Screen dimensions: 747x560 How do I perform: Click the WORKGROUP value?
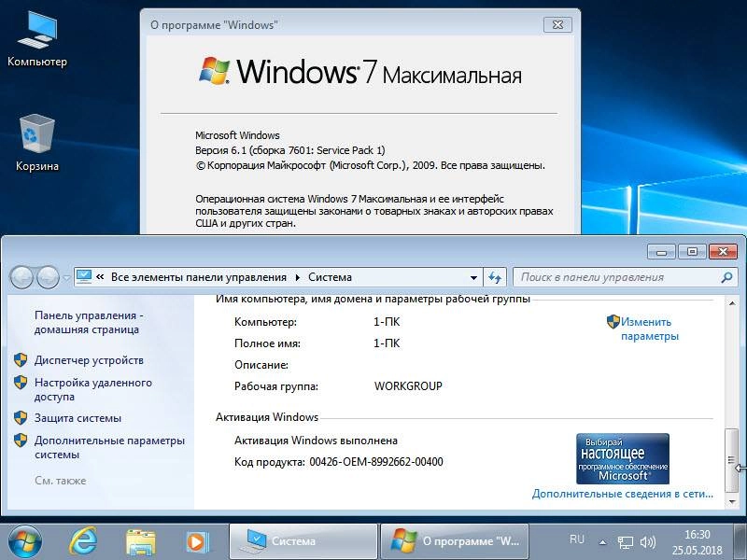408,385
